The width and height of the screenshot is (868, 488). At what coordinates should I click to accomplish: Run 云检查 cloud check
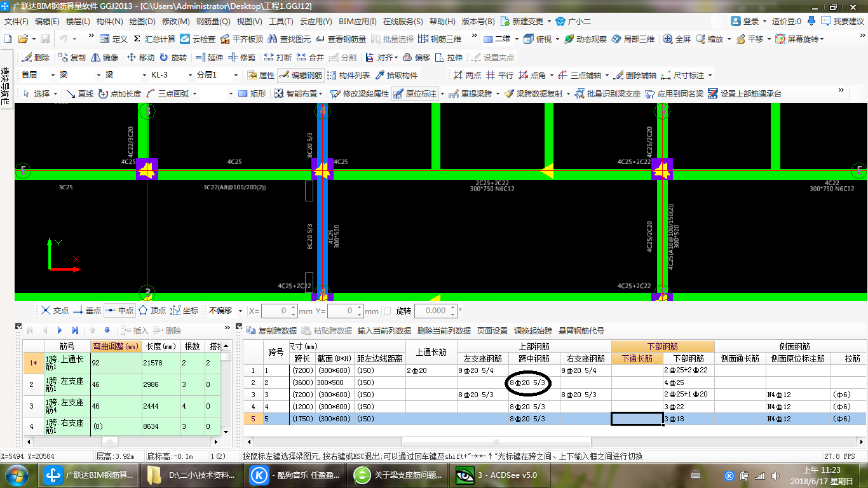[x=198, y=39]
